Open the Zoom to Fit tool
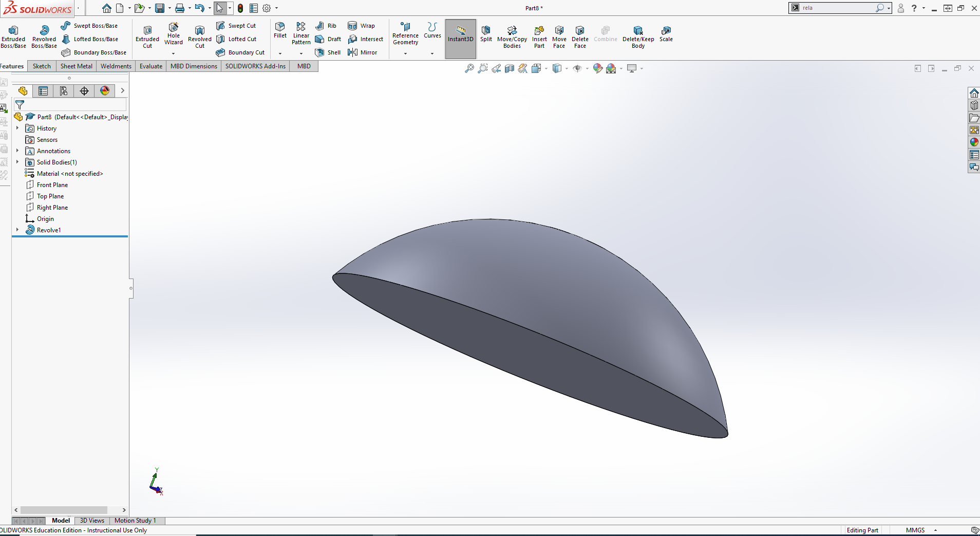Screen dimensions: 980x536 [469, 68]
